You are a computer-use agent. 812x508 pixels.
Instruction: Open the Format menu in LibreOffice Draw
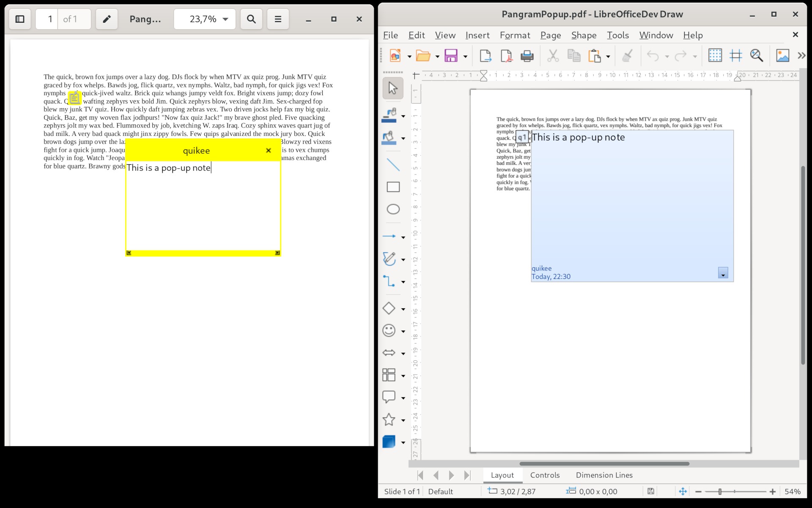click(514, 35)
